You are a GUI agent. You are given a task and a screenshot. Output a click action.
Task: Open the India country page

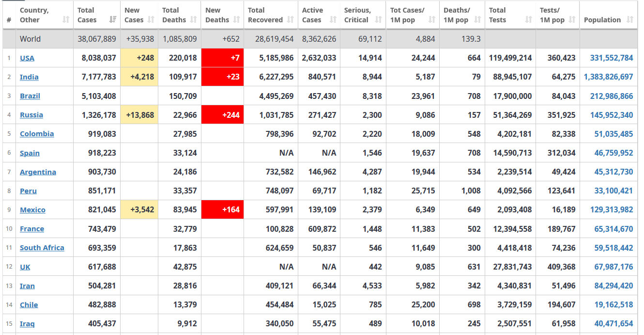tap(29, 77)
